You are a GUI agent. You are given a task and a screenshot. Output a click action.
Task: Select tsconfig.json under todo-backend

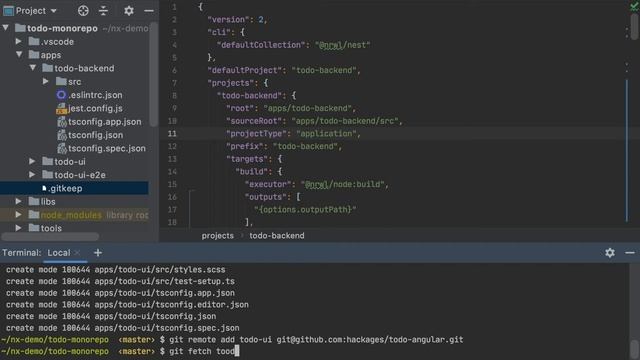pos(96,135)
